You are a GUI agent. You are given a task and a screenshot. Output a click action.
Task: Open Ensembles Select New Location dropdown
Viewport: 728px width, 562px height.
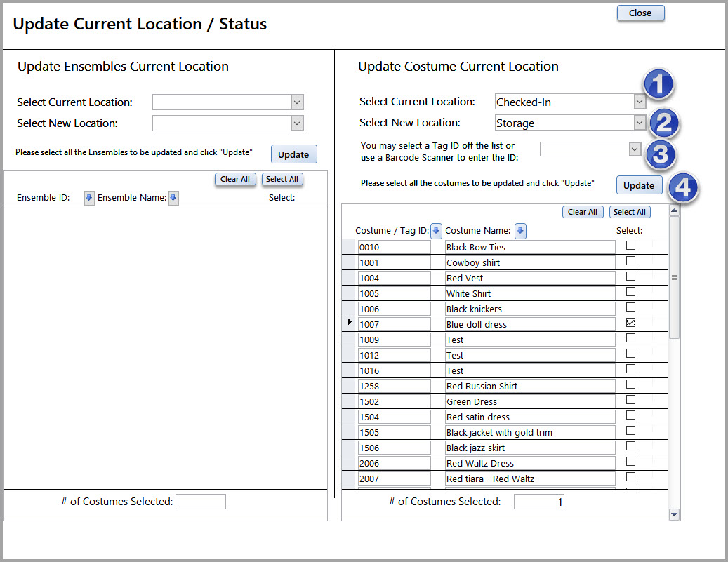297,123
